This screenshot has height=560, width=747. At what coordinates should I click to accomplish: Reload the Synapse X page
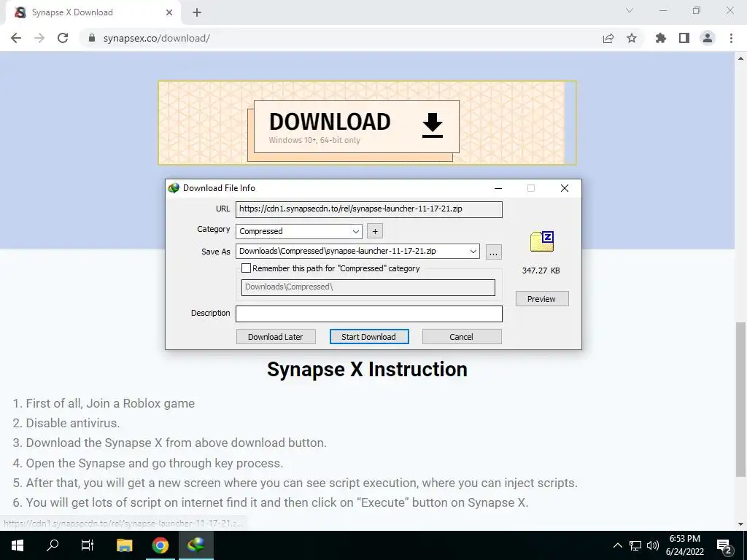[x=63, y=38]
